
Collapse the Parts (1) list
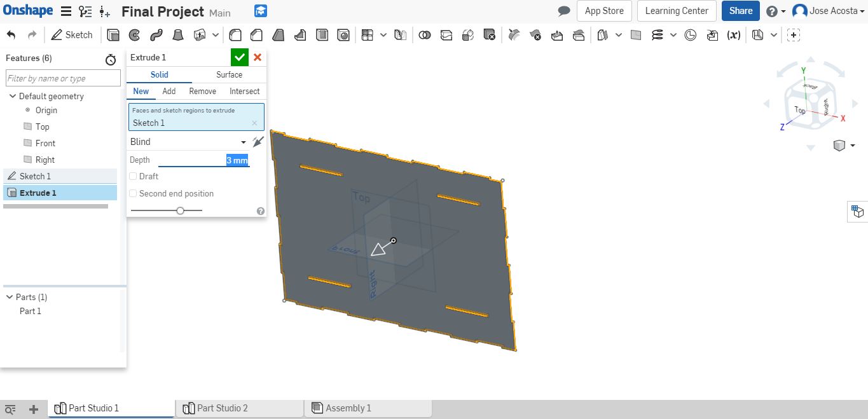click(x=10, y=297)
